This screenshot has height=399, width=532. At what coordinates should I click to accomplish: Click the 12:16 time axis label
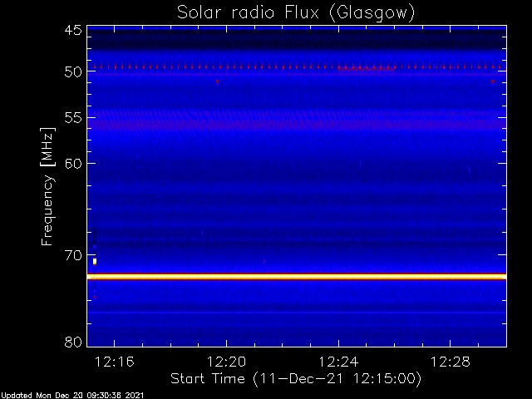115,362
